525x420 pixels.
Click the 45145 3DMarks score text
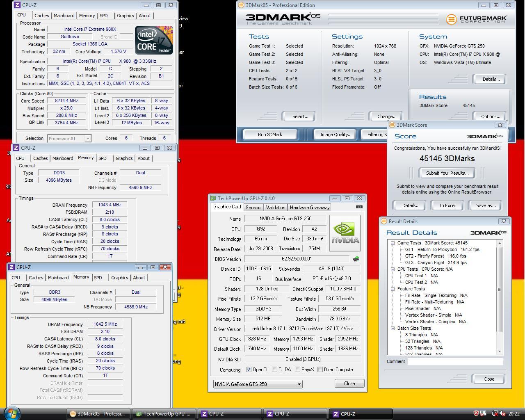447,159
